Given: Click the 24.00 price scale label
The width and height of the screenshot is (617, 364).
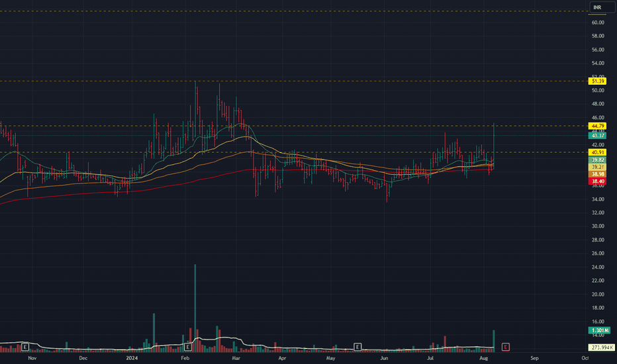Looking at the screenshot, I should click(x=598, y=267).
